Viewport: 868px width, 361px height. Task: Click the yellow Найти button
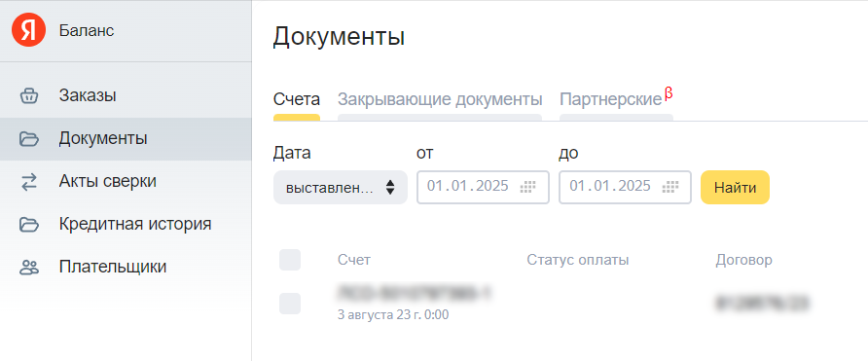pyautogui.click(x=735, y=187)
